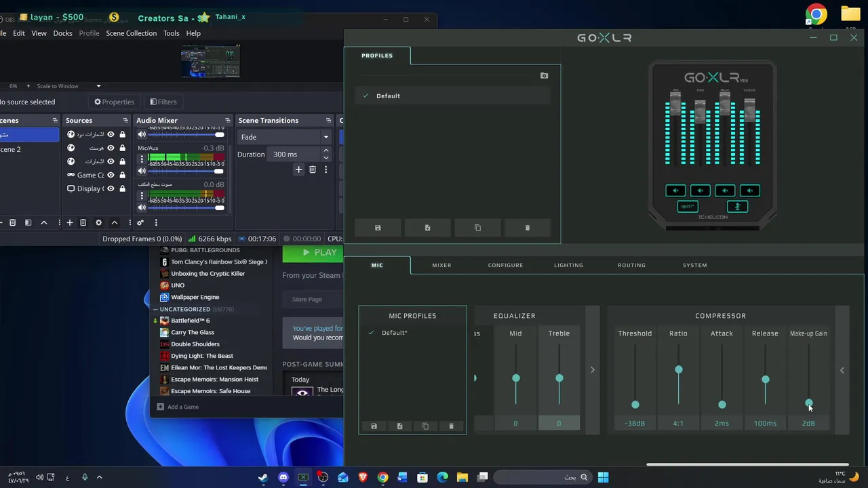Remove selected scene with Scenes trash icon
Screen dimensions: 868x488
12,222
